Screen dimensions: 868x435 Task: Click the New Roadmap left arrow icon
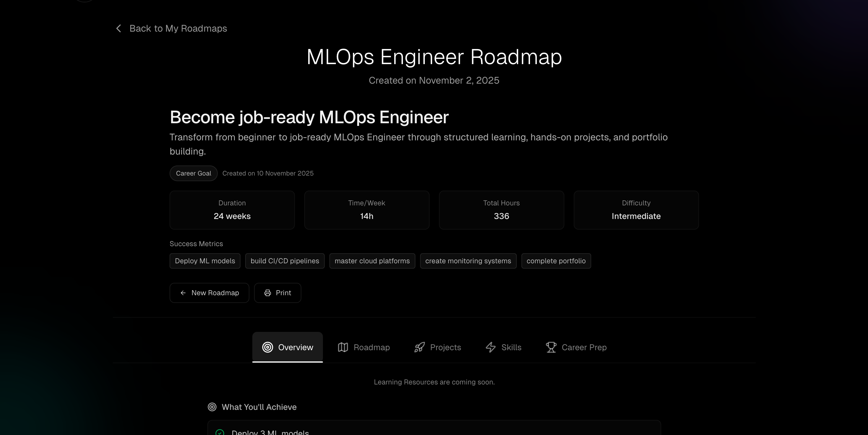point(183,293)
